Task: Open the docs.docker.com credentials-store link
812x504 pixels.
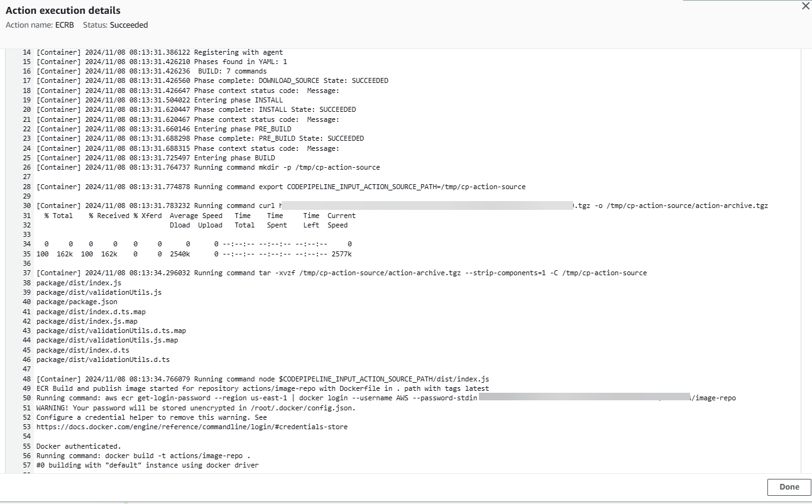Action: pos(192,426)
